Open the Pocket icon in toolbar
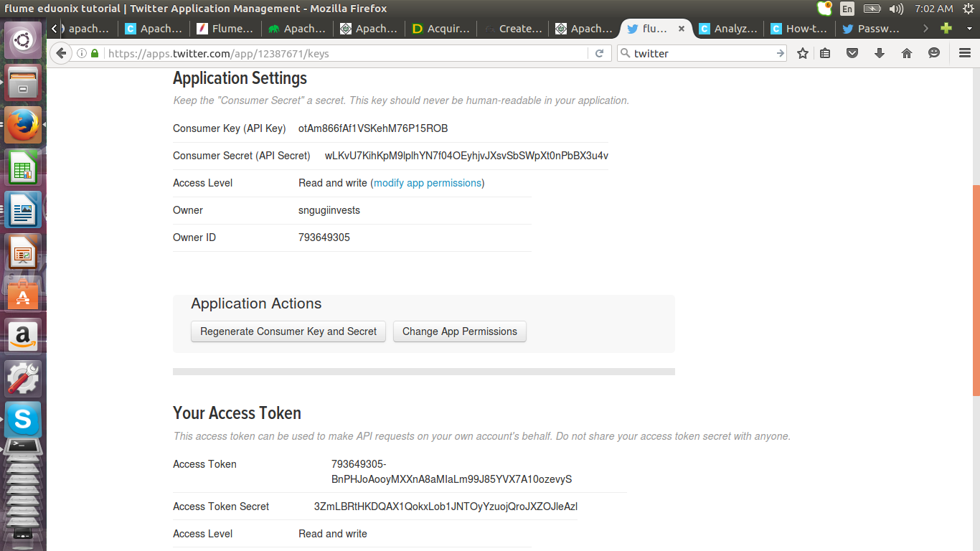Screen dimensions: 980x551 [852, 53]
